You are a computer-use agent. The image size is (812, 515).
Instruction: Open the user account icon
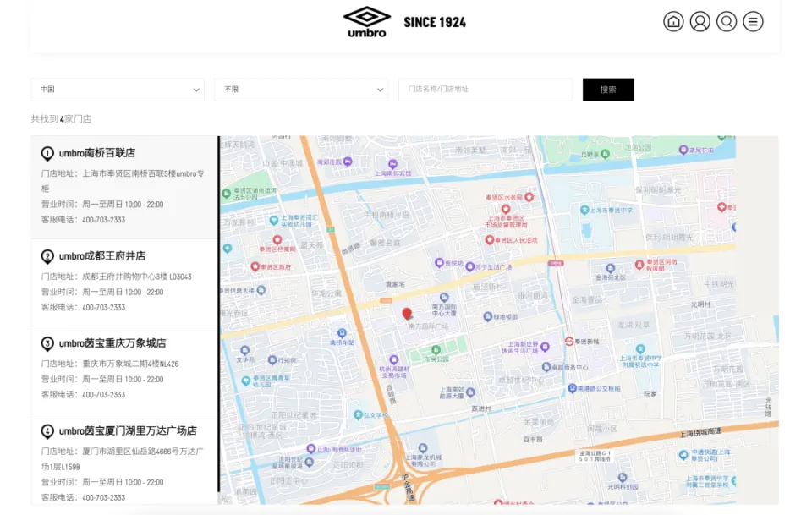click(700, 22)
